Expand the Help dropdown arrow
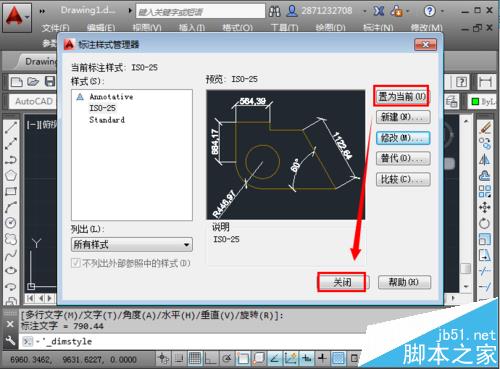 click(x=442, y=12)
